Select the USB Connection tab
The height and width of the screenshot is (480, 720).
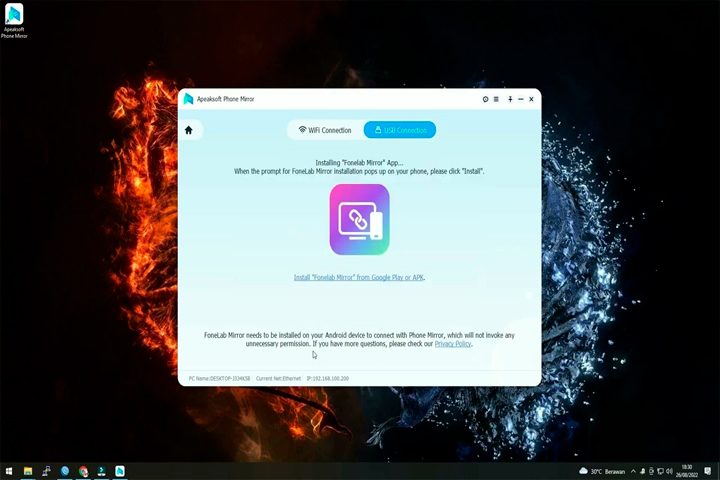(x=400, y=130)
